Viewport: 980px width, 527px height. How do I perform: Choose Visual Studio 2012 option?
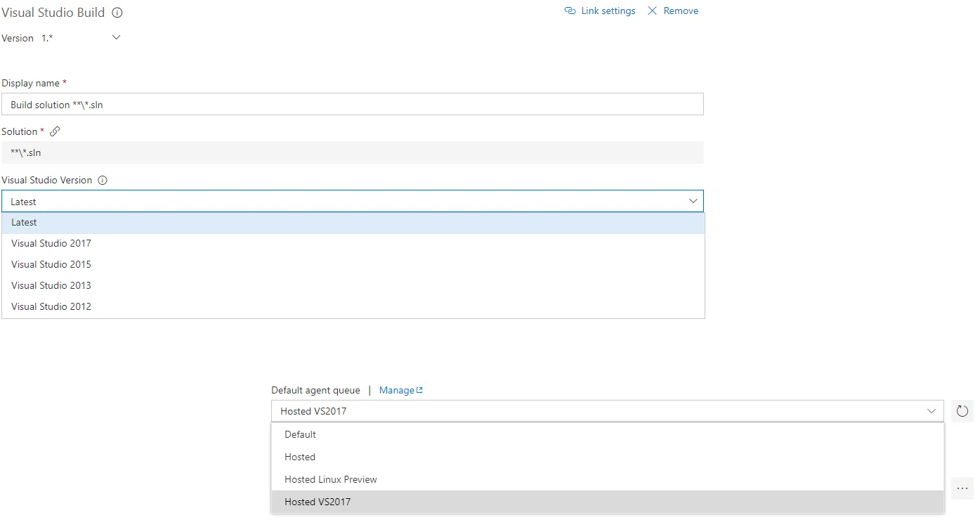click(x=353, y=307)
